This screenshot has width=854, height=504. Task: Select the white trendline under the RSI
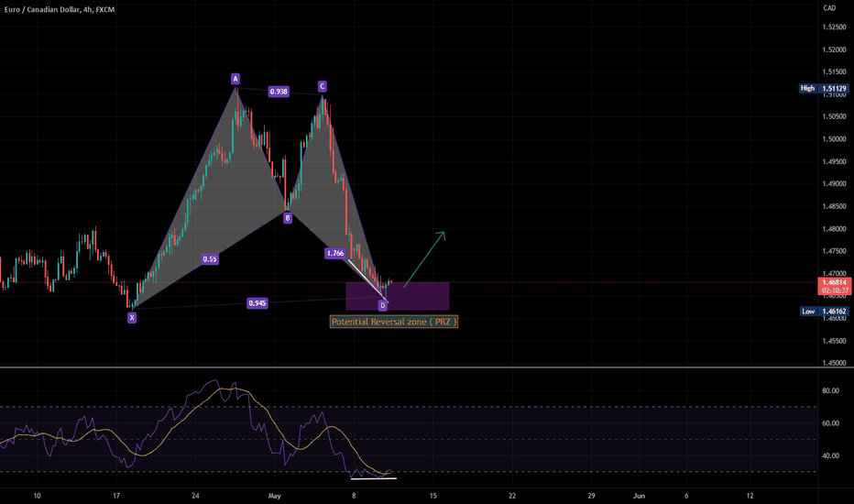click(x=374, y=478)
